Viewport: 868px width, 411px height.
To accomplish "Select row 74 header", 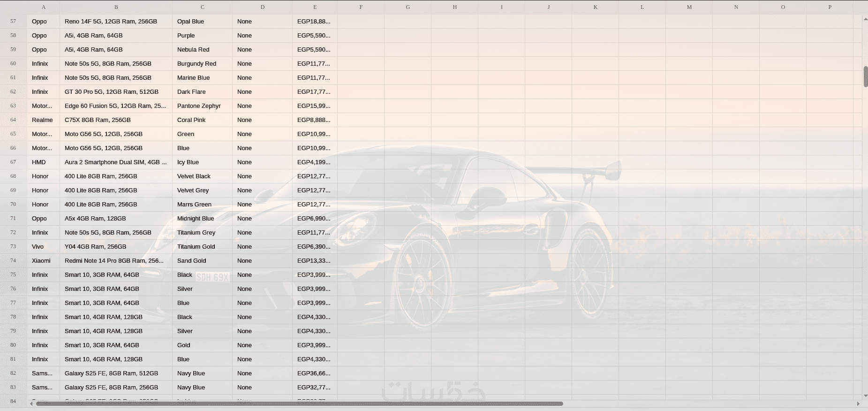I will tap(13, 260).
